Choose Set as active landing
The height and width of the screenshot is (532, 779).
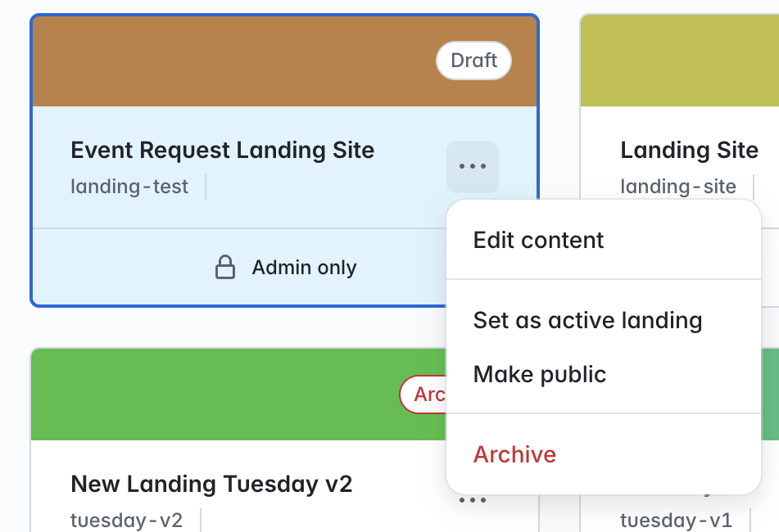[587, 320]
